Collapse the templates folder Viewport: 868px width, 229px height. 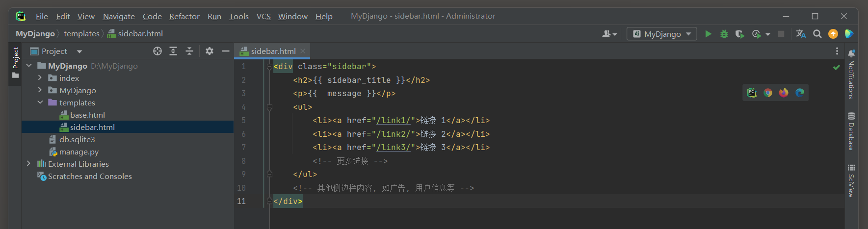click(40, 102)
